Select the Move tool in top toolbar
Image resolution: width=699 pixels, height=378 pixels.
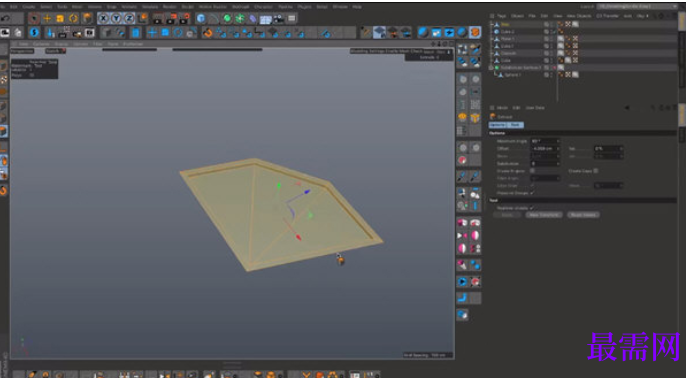(x=47, y=18)
